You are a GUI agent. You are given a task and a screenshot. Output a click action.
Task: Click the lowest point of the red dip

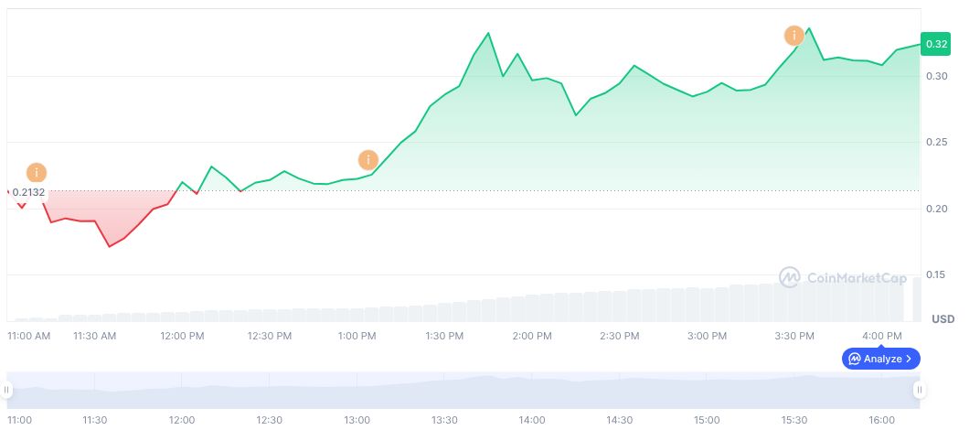tap(110, 246)
